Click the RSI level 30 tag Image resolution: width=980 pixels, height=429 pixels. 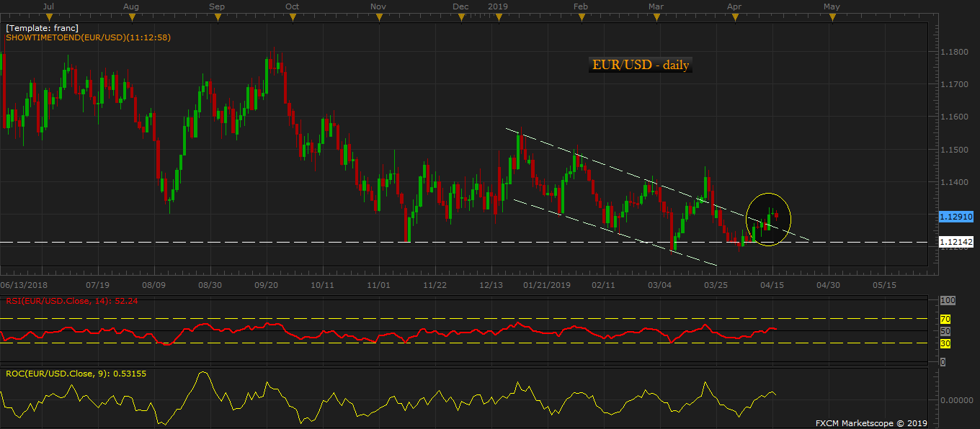945,344
